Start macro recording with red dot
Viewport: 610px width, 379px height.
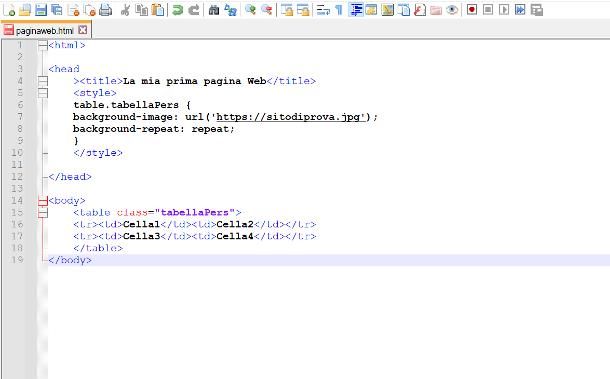tap(472, 10)
